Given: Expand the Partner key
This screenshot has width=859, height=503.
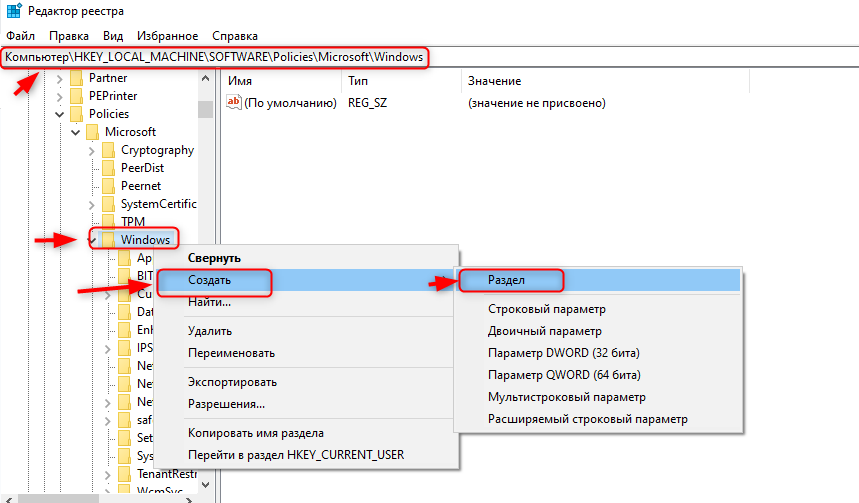Looking at the screenshot, I should point(59,79).
